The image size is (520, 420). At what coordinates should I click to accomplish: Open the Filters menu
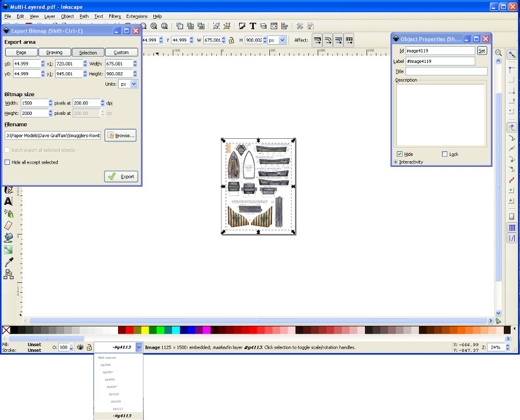114,16
